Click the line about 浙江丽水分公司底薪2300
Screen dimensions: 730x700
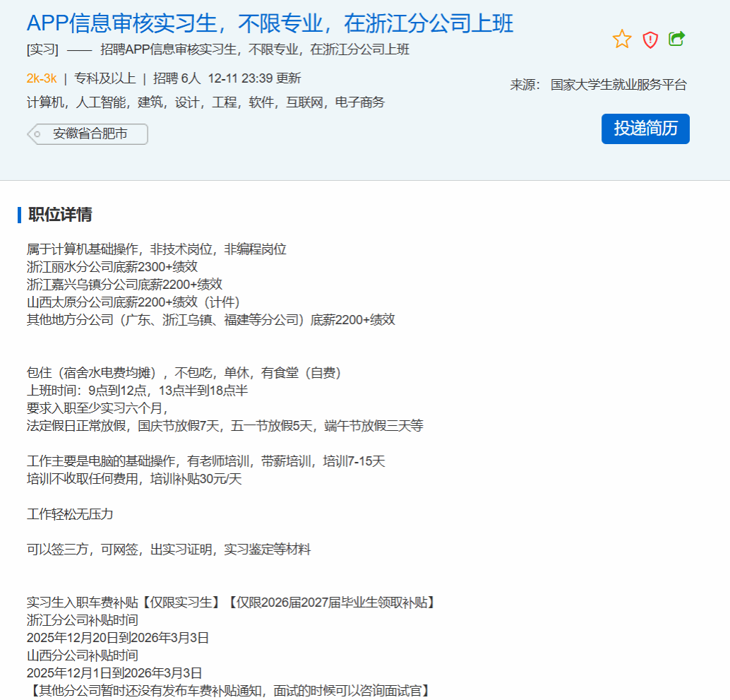click(112, 266)
